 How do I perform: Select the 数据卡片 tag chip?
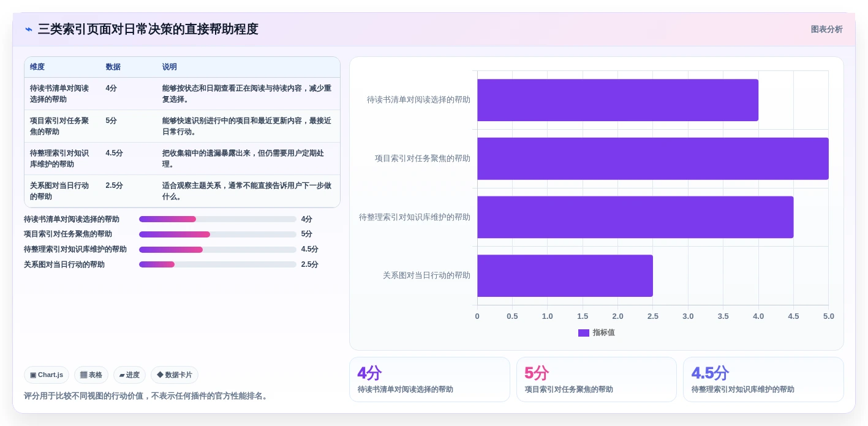(175, 375)
